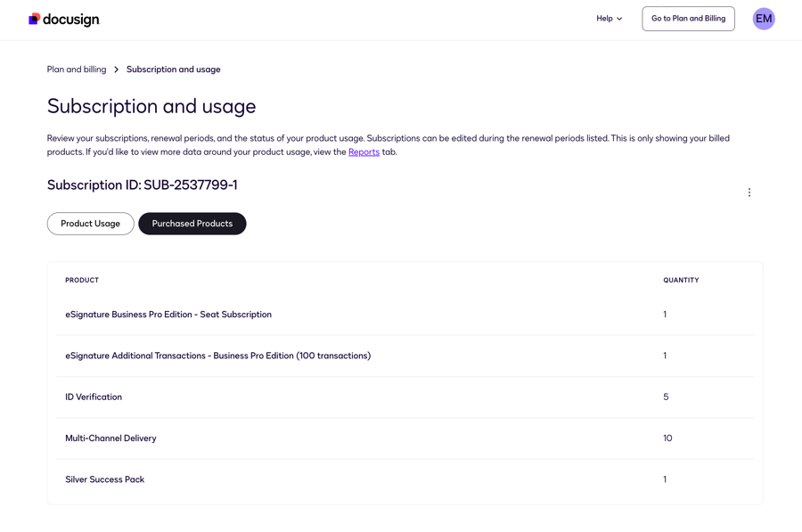
Task: Switch to the Product Usage view
Action: click(x=90, y=223)
